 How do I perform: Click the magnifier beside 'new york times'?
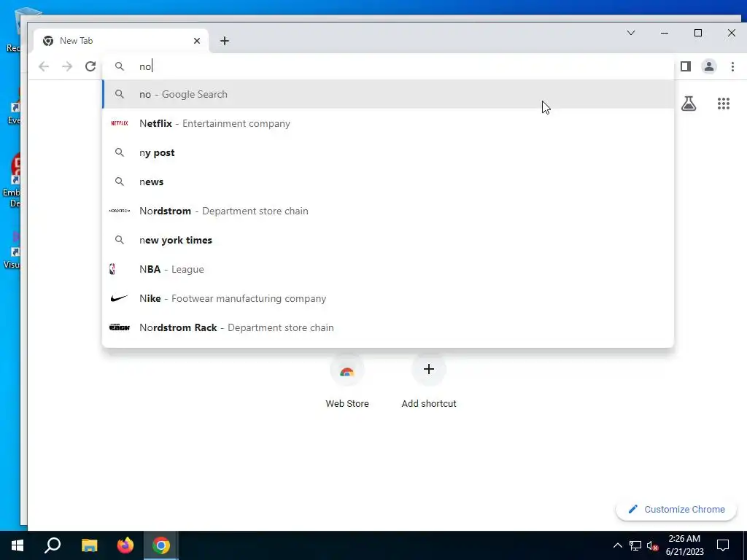(x=120, y=240)
